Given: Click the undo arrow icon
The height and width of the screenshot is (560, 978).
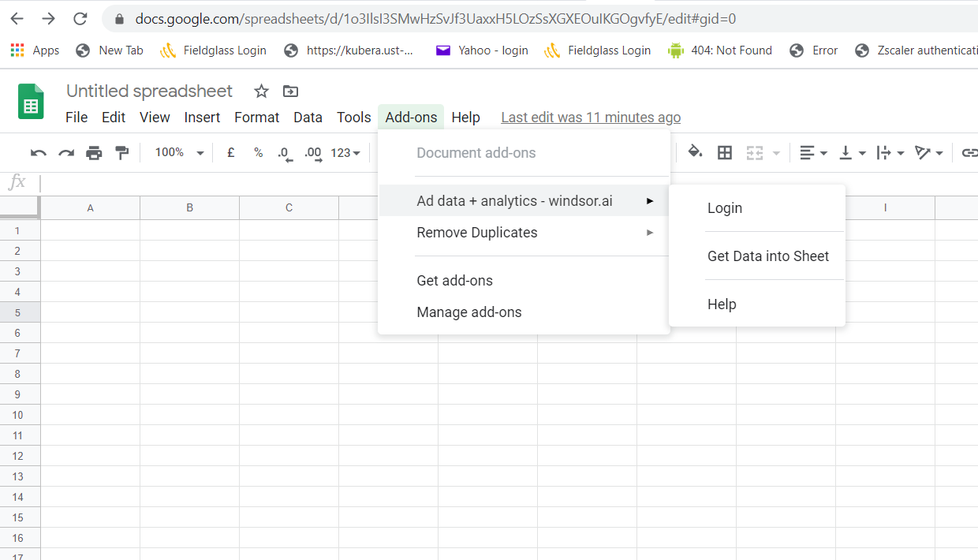Looking at the screenshot, I should [38, 153].
